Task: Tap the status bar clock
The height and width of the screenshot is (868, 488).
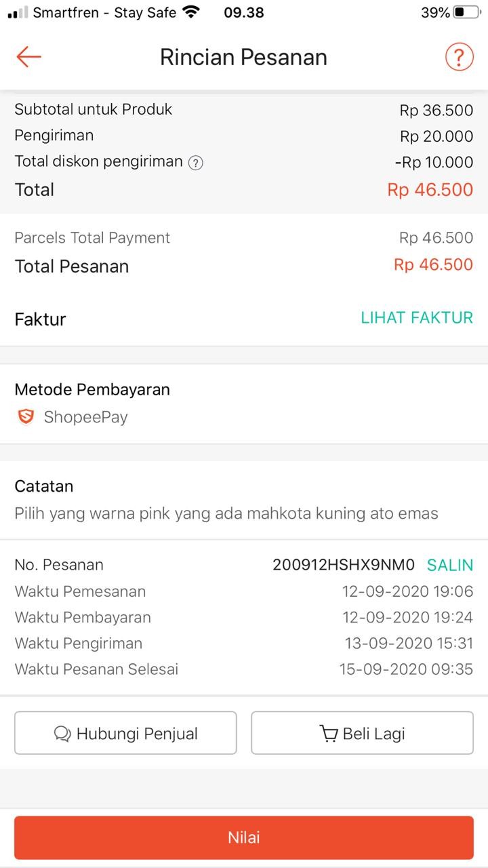Action: 243,12
